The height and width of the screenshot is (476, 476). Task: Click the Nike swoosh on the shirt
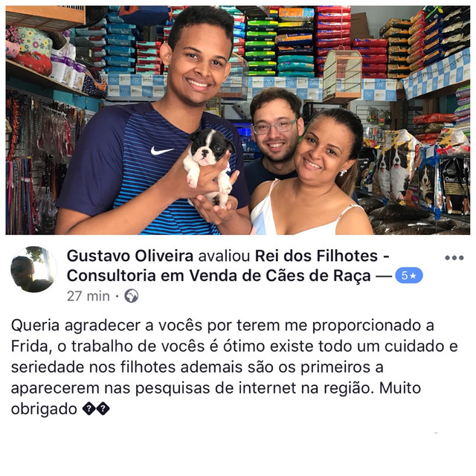pyautogui.click(x=161, y=150)
